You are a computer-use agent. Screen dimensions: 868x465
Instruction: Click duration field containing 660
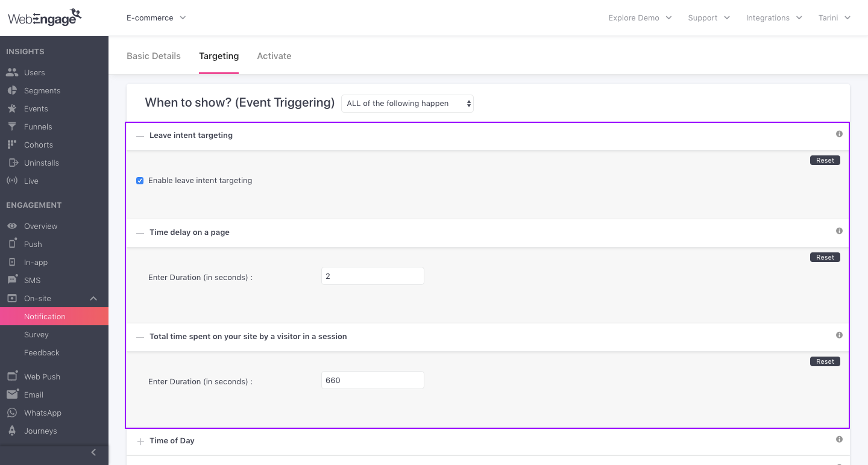point(373,380)
